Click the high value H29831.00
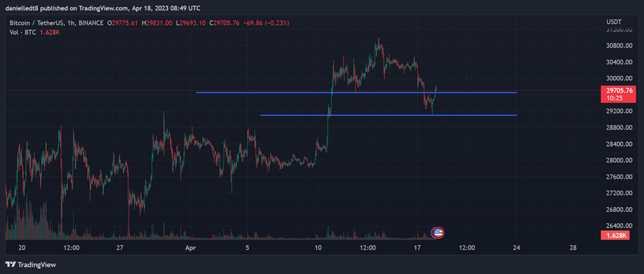 click(x=158, y=23)
